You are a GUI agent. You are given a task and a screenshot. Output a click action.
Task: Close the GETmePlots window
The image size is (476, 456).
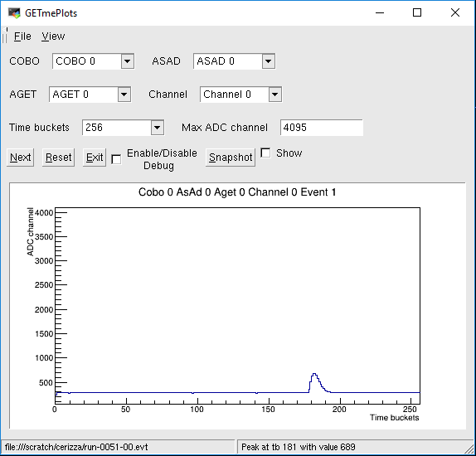pos(455,12)
